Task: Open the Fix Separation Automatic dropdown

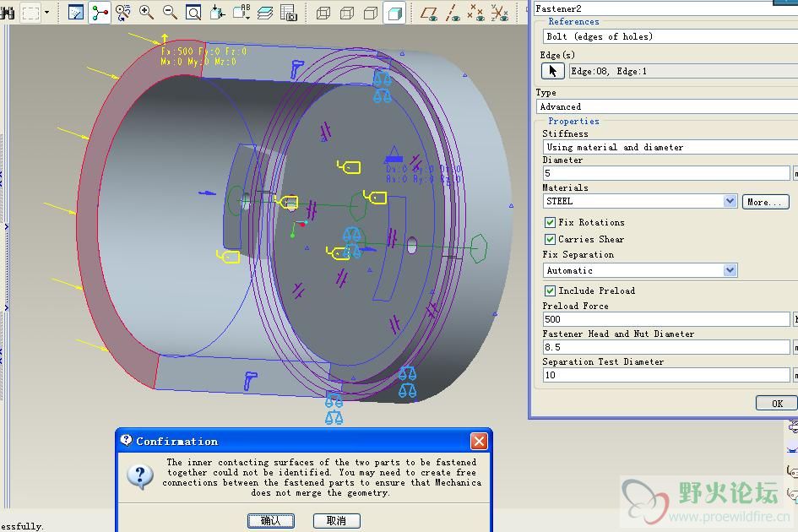Action: point(640,270)
